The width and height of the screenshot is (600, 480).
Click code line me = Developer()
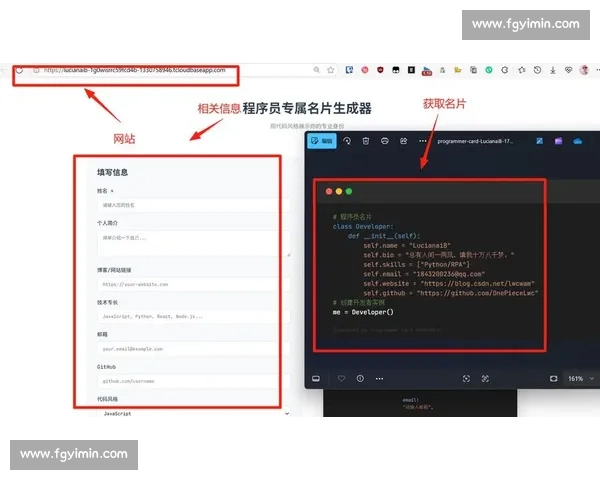tap(363, 312)
